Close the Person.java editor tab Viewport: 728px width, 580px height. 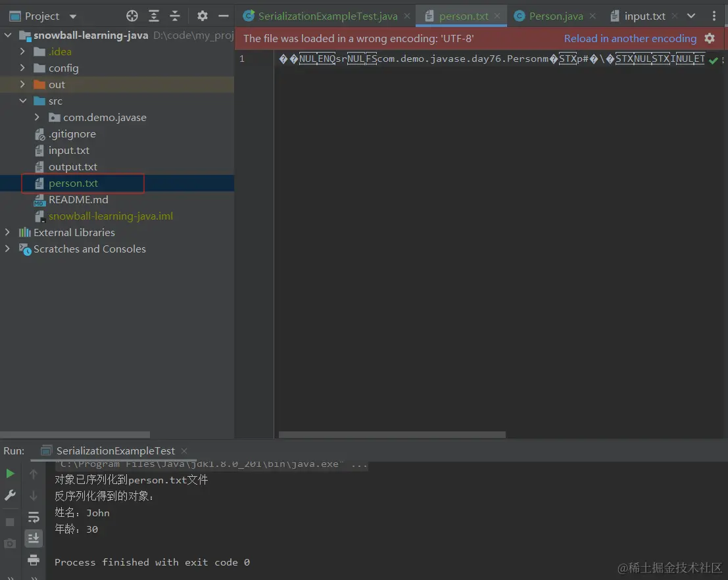tap(593, 16)
